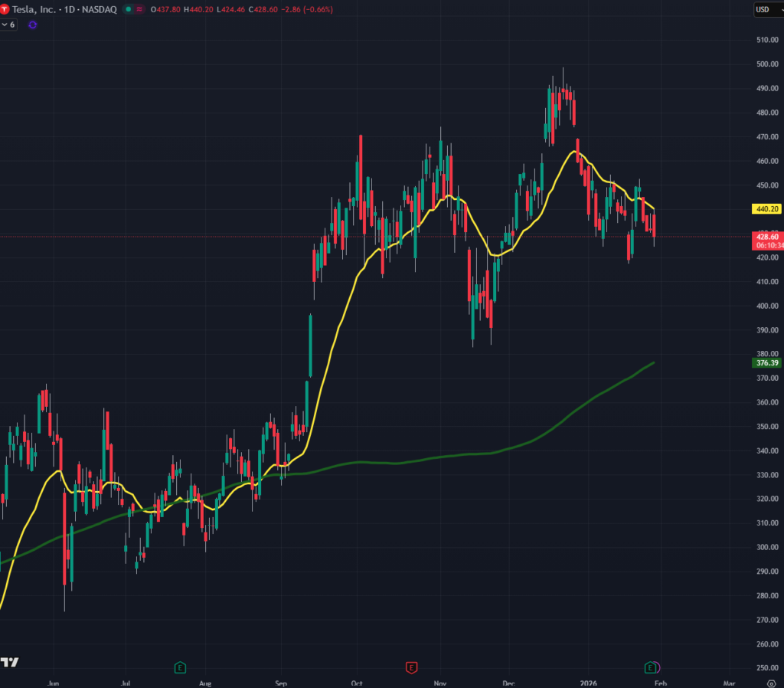Toggle the green market status dot
Screen dimensions: 784x688
tap(128, 9)
